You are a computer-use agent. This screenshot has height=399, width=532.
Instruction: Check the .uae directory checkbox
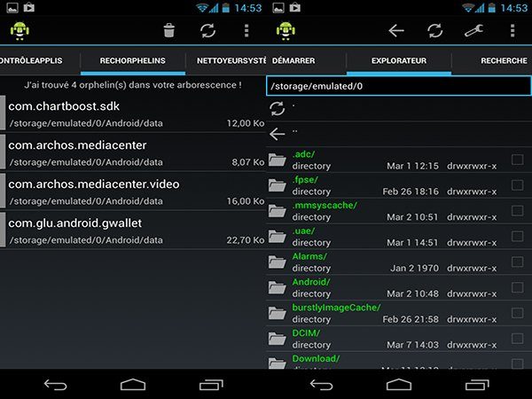point(518,236)
